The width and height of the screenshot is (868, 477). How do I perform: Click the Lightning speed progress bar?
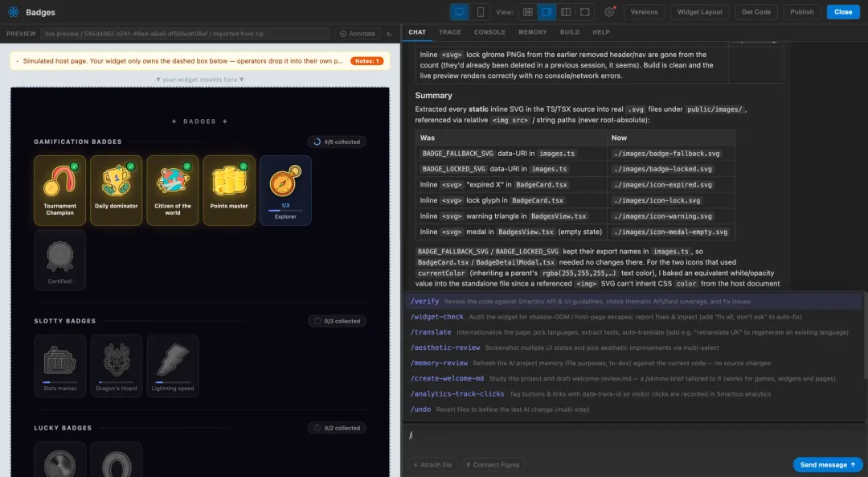173,382
